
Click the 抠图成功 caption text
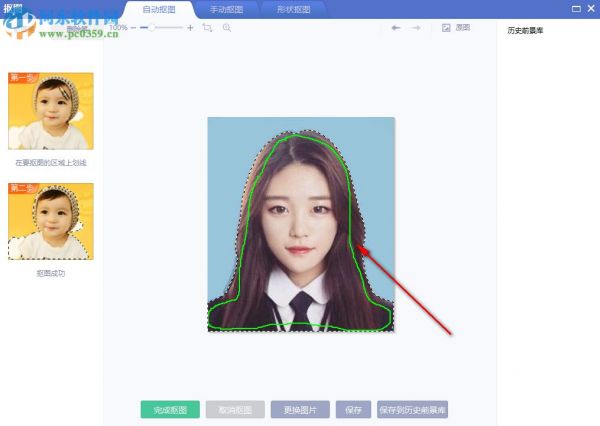click(x=51, y=273)
